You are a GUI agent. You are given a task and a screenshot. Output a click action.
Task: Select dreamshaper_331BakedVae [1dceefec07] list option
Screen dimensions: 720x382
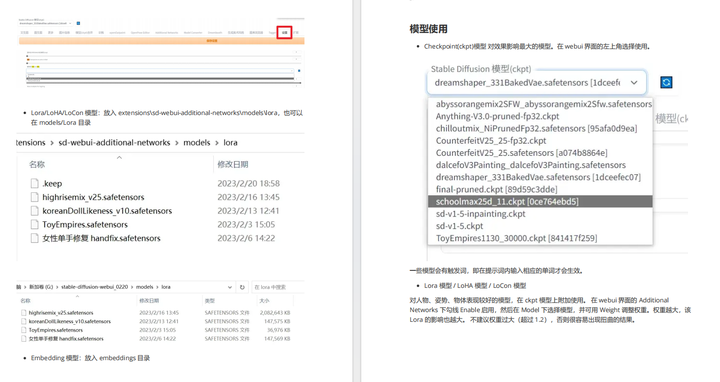click(x=540, y=177)
